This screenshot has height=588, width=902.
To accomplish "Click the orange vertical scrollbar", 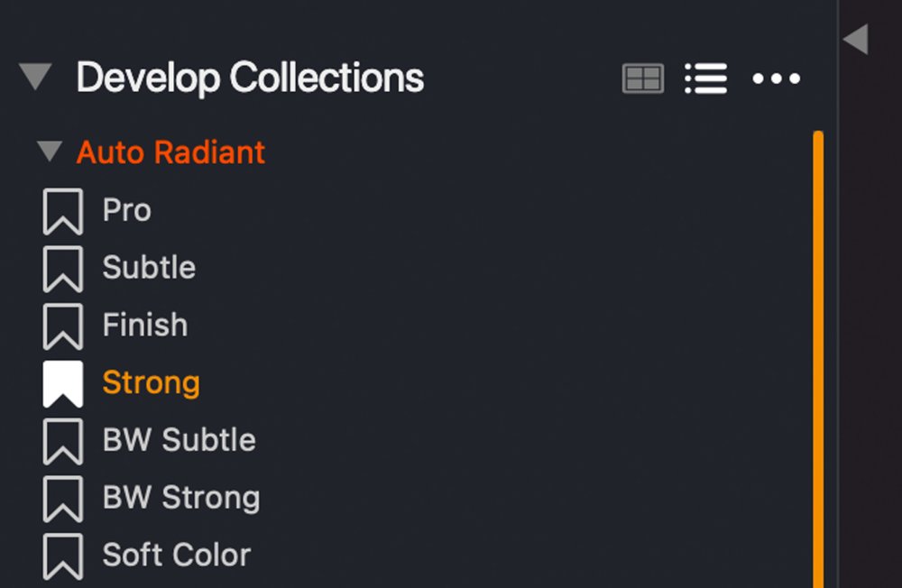I will [x=818, y=361].
